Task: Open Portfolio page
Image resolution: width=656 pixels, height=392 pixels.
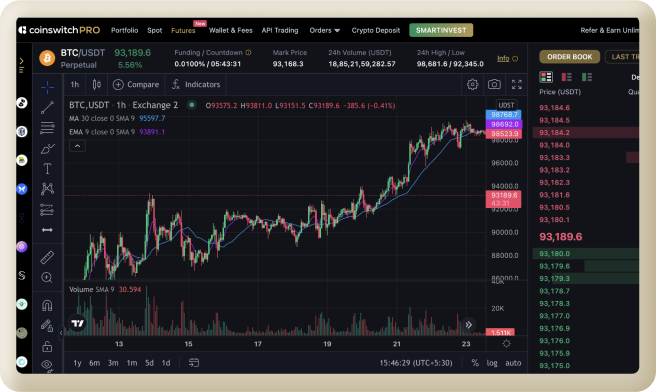Action: coord(124,30)
